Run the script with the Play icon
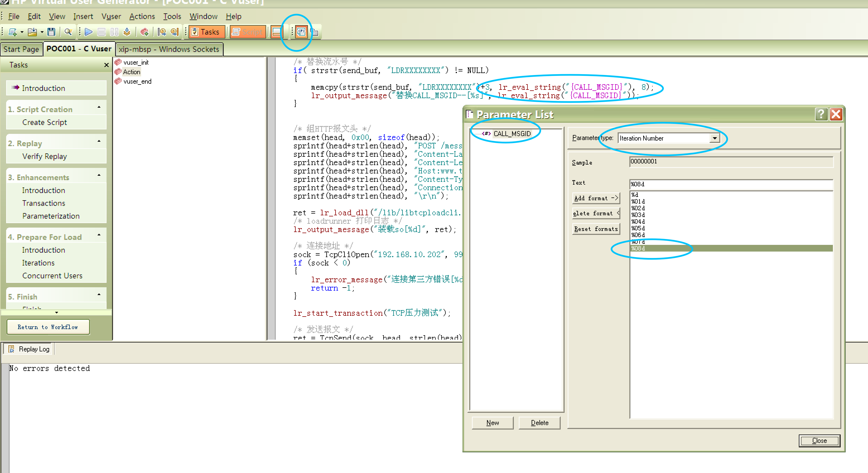 [x=89, y=32]
